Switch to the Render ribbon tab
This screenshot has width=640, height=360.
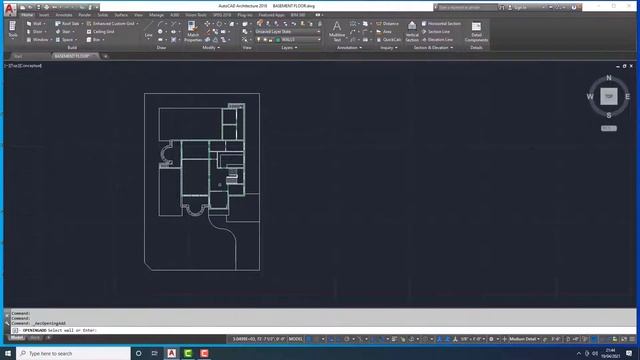84,15
